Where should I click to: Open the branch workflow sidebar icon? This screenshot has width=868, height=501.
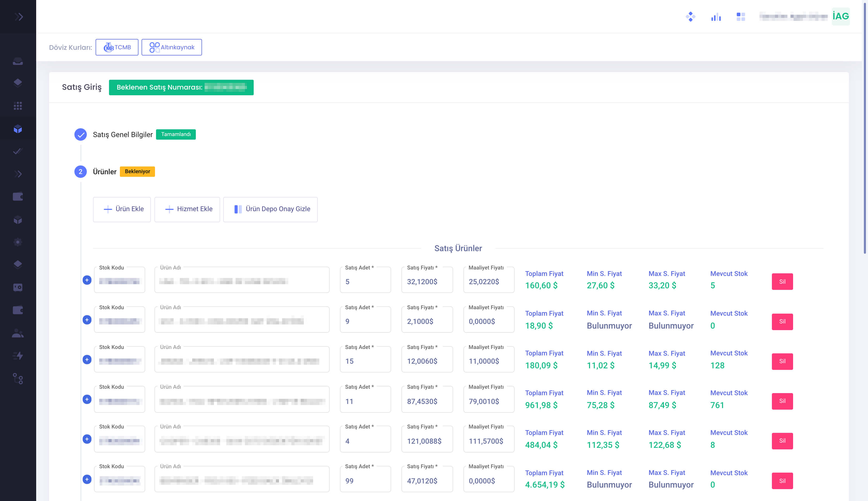point(18,379)
